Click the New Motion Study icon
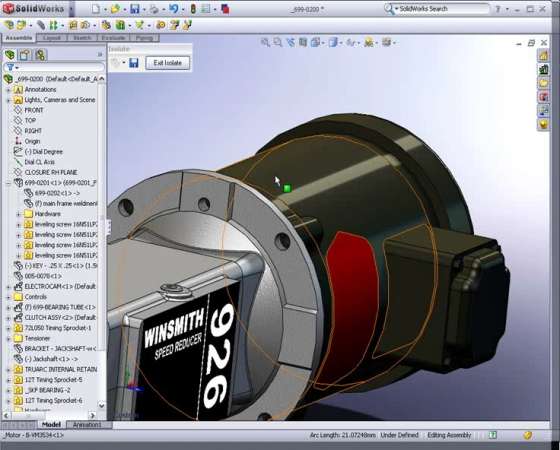The width and height of the screenshot is (560, 450). [161, 25]
